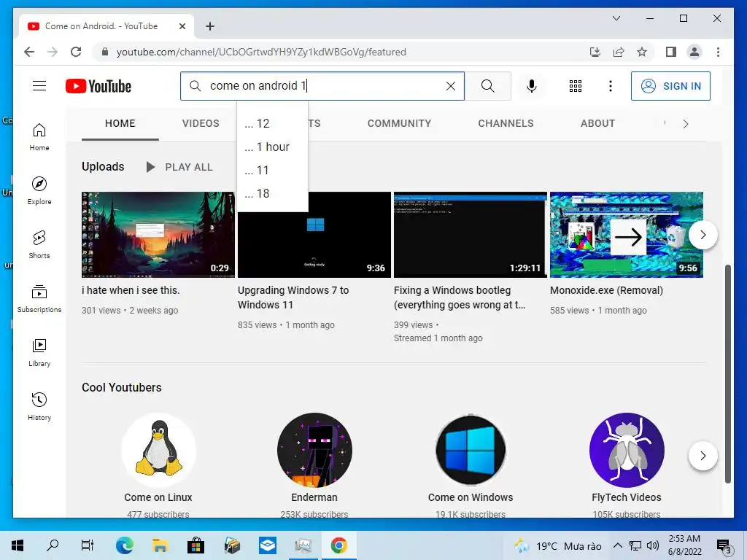This screenshot has width=747, height=560.
Task: Click the SIGN IN button
Action: pyautogui.click(x=670, y=86)
